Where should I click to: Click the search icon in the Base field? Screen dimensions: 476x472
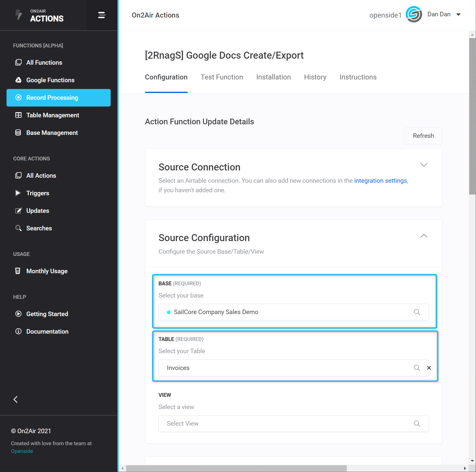[x=417, y=312]
